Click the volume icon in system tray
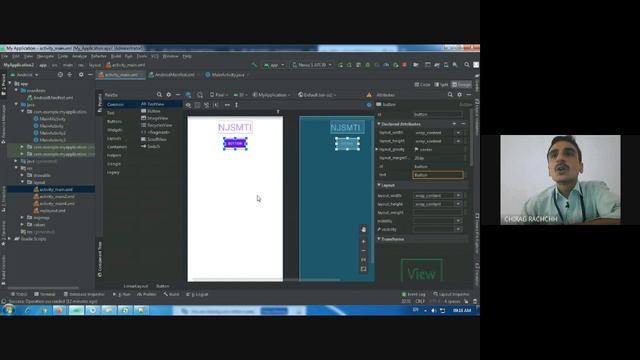 (x=433, y=311)
